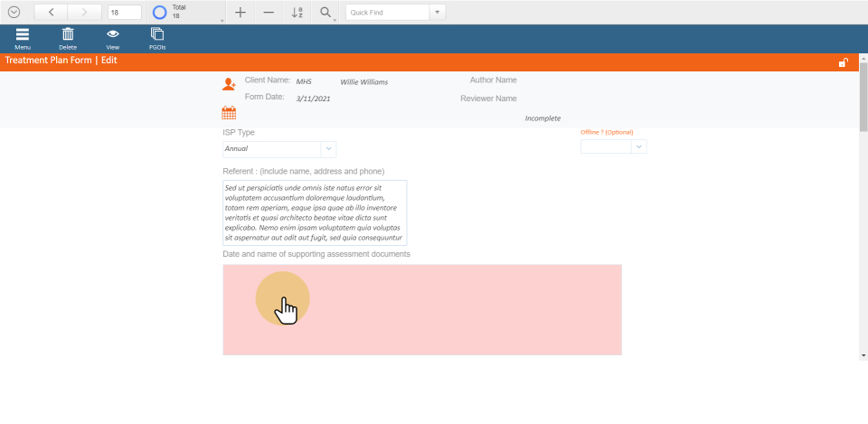Toggle the unlock padlock icon
This screenshot has width=868, height=424.
click(843, 62)
